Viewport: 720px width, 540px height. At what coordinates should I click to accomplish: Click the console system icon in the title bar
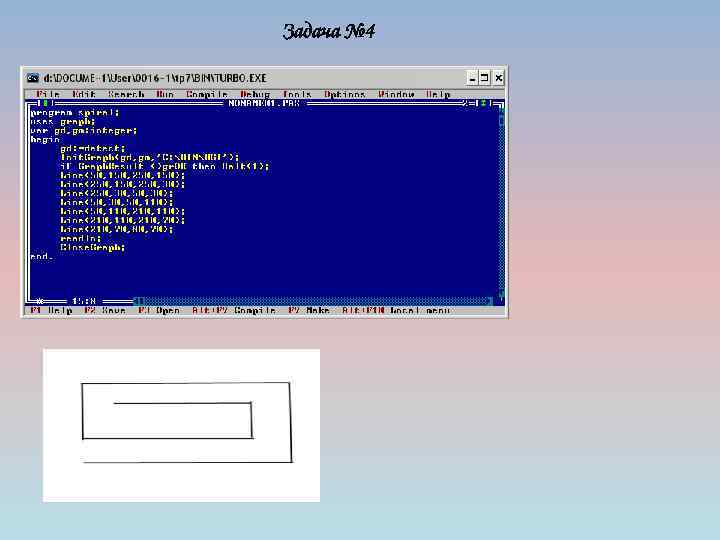[x=33, y=78]
